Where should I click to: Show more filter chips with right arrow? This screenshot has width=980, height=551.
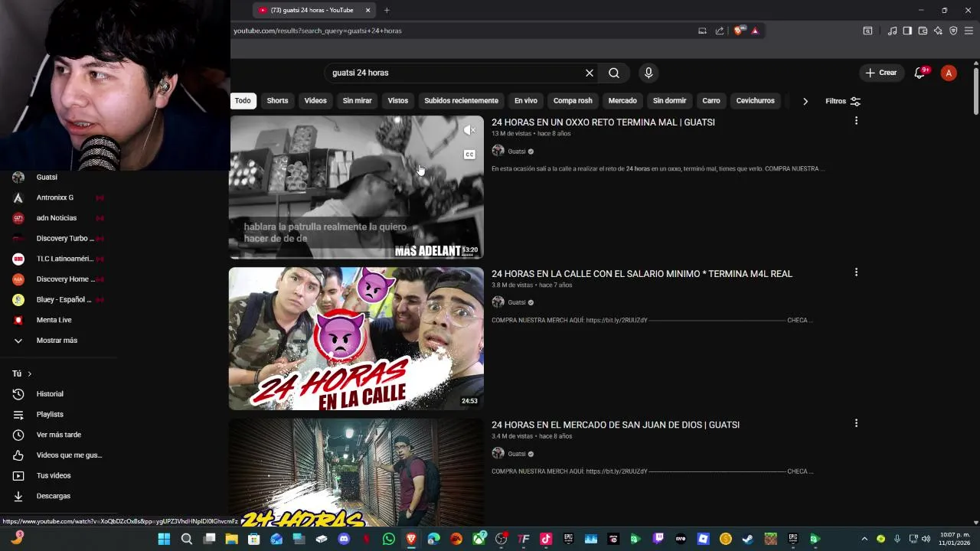pyautogui.click(x=805, y=101)
